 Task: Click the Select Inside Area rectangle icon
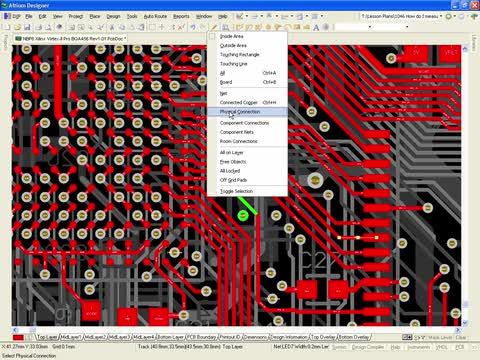152,27
